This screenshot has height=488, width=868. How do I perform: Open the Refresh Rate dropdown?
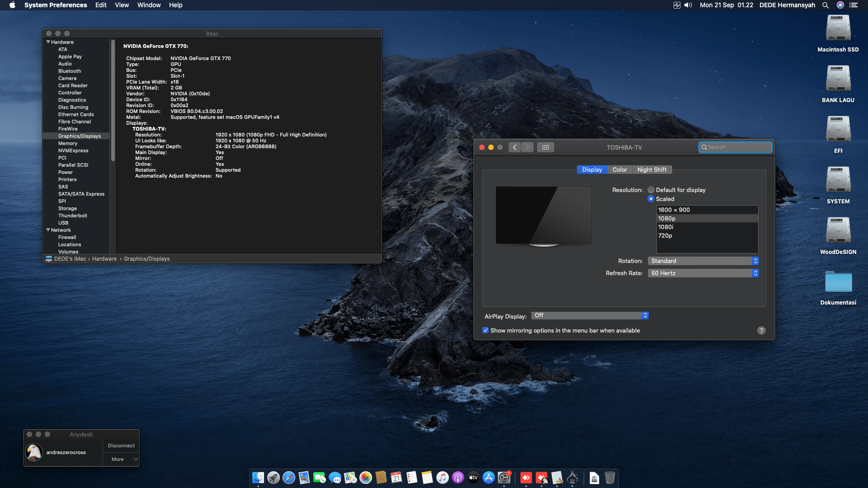[x=703, y=273]
